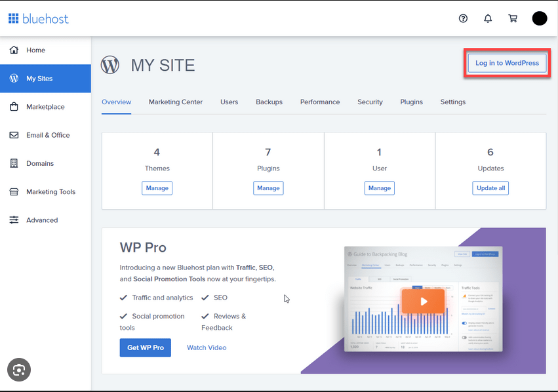Open Marketplace in the sidebar
The width and height of the screenshot is (558, 392).
(45, 107)
